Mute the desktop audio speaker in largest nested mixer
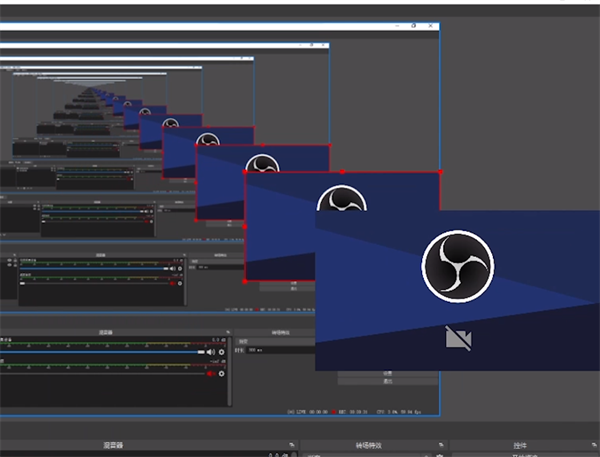The height and width of the screenshot is (457, 600). (211, 352)
